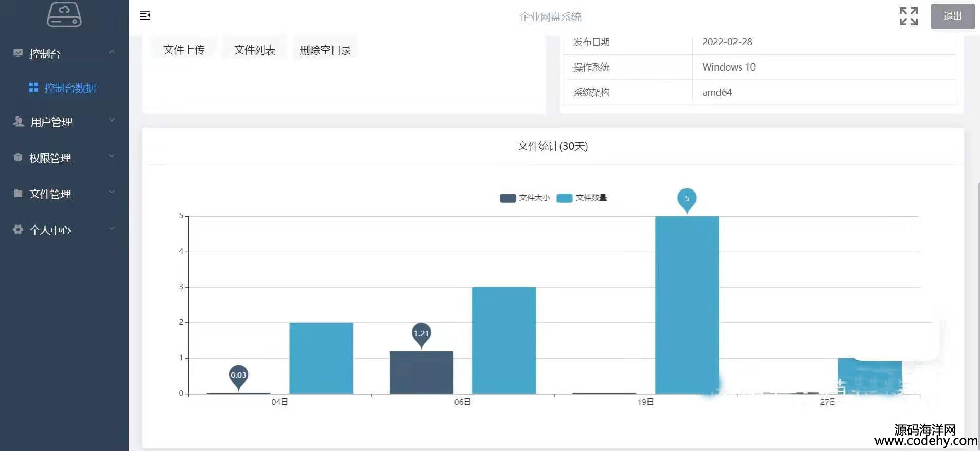Screen dimensions: 980x451
Task: Toggle 文件大小 series in chart legend
Action: tap(524, 198)
